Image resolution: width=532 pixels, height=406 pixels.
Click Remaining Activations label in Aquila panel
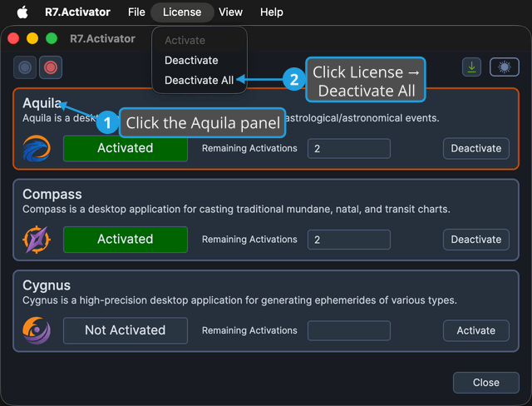pyautogui.click(x=249, y=148)
